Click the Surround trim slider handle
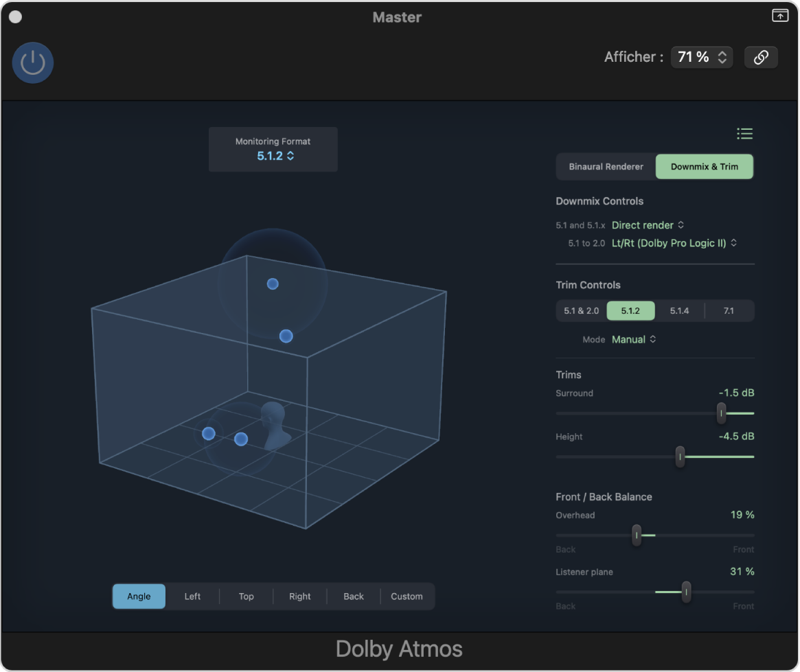 [x=721, y=413]
